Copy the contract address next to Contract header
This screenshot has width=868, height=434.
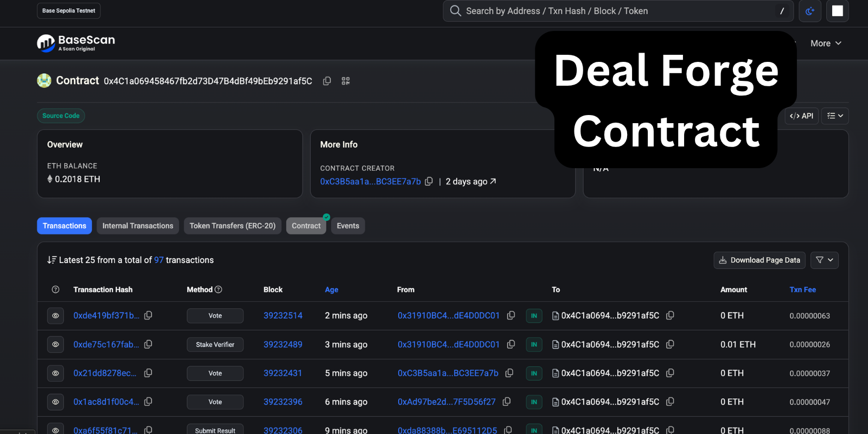[x=327, y=81]
